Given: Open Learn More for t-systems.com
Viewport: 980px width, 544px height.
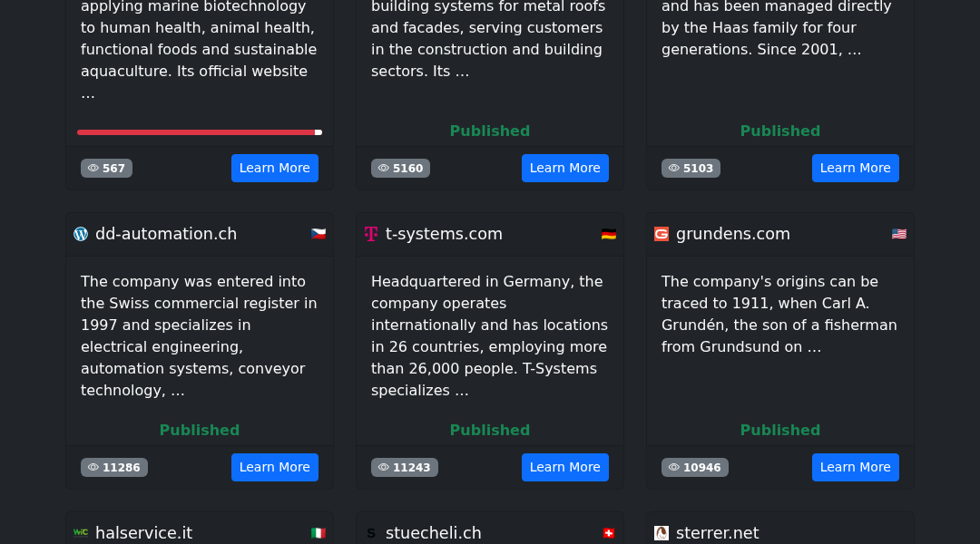Looking at the screenshot, I should pos(565,467).
